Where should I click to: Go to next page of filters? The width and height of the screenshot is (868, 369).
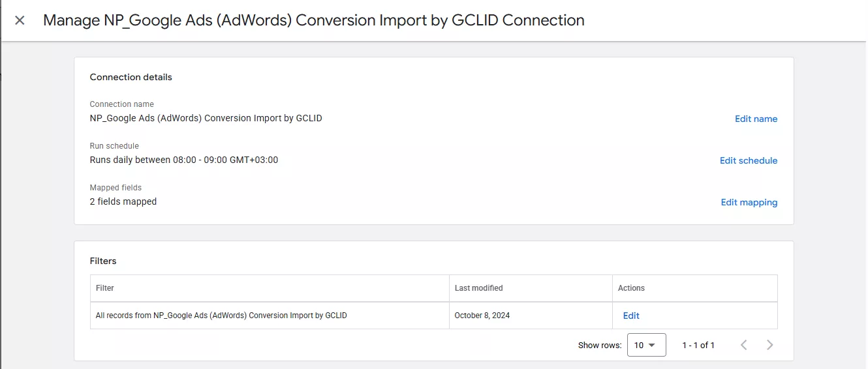coord(769,345)
